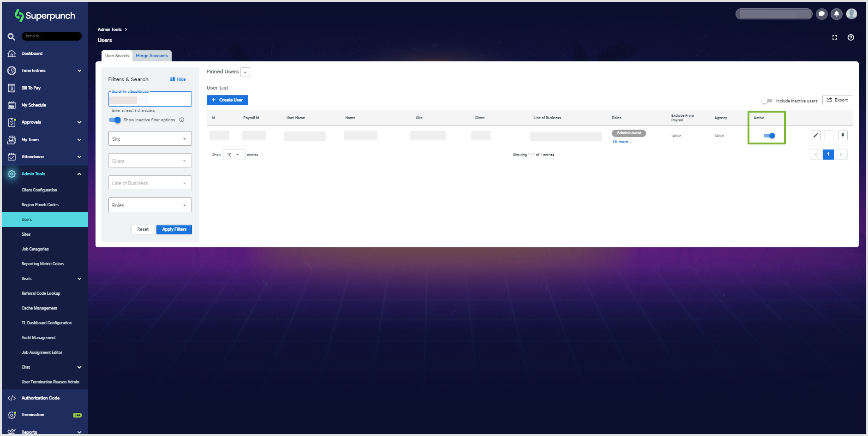Screen dimensions: 868x436
Task: Open the Roles filter dropdown
Action: pyautogui.click(x=150, y=205)
